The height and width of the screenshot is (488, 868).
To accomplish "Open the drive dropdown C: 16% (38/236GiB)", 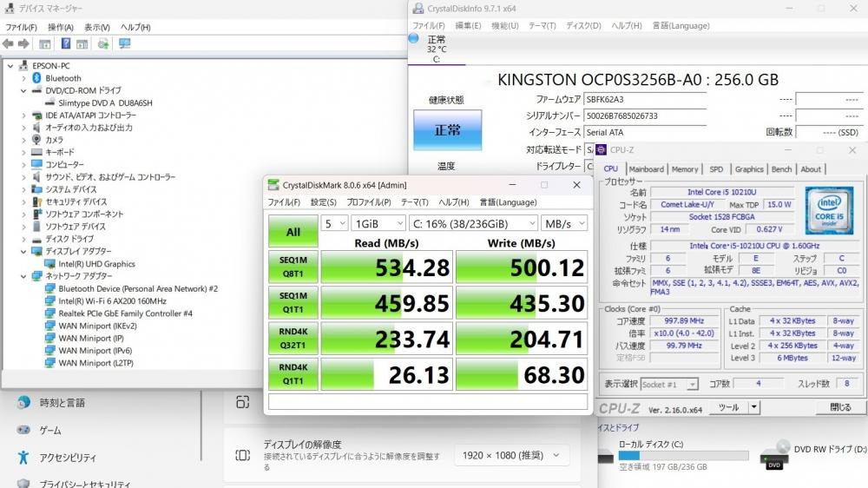I will point(473,223).
